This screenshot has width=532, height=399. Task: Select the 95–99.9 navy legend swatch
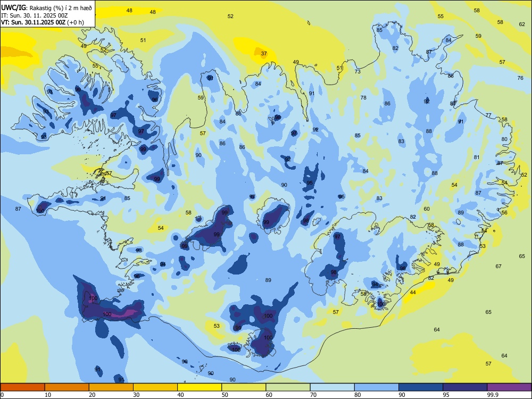click(465, 387)
